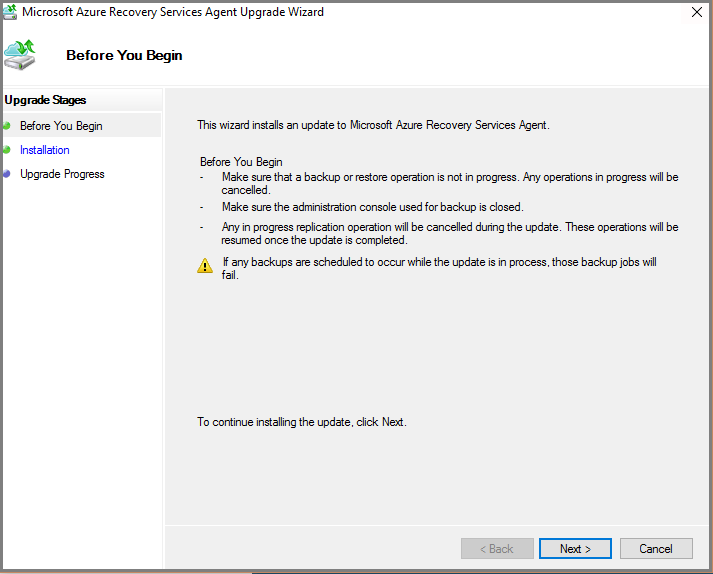Viewport: 713px width, 574px height.
Task: Select the Before You Begin stage label
Action: pyautogui.click(x=61, y=126)
